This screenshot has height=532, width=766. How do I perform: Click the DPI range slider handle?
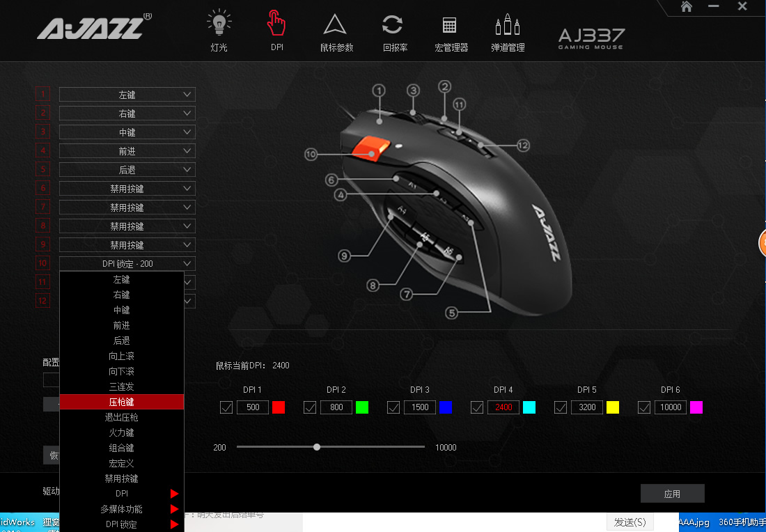point(317,447)
